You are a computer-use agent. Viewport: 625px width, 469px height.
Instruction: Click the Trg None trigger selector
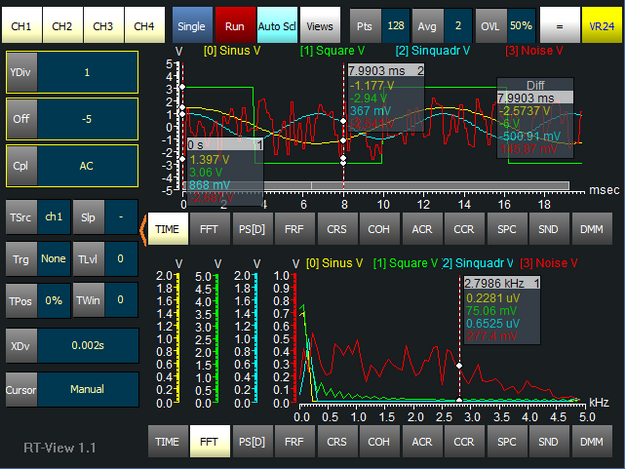53,258
